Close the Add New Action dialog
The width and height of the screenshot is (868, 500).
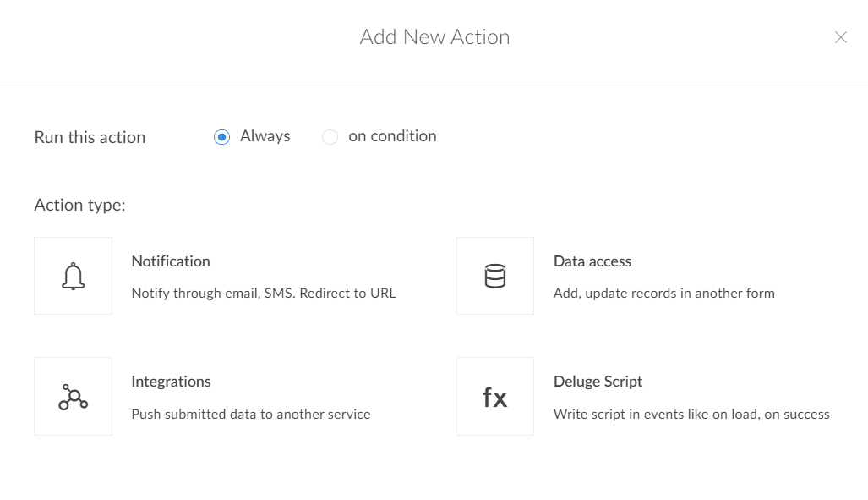[x=840, y=37]
